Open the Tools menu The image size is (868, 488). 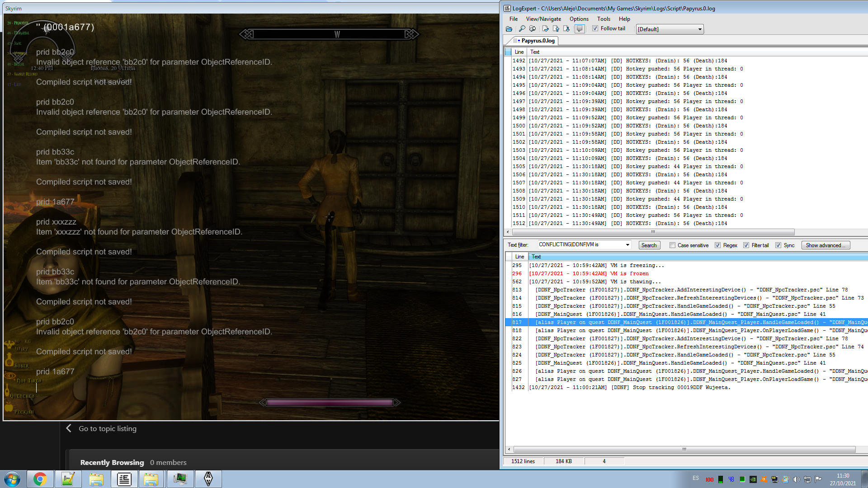coord(604,19)
